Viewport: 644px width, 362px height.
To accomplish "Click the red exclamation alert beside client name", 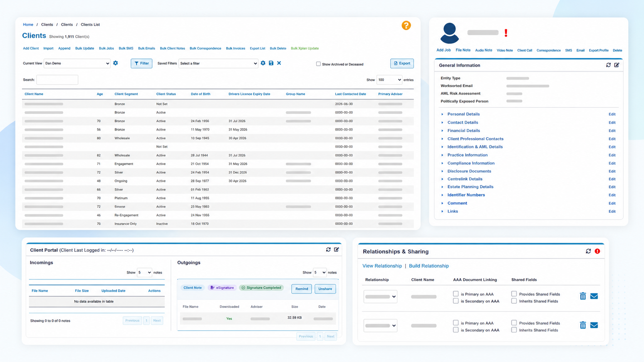I will click(506, 33).
